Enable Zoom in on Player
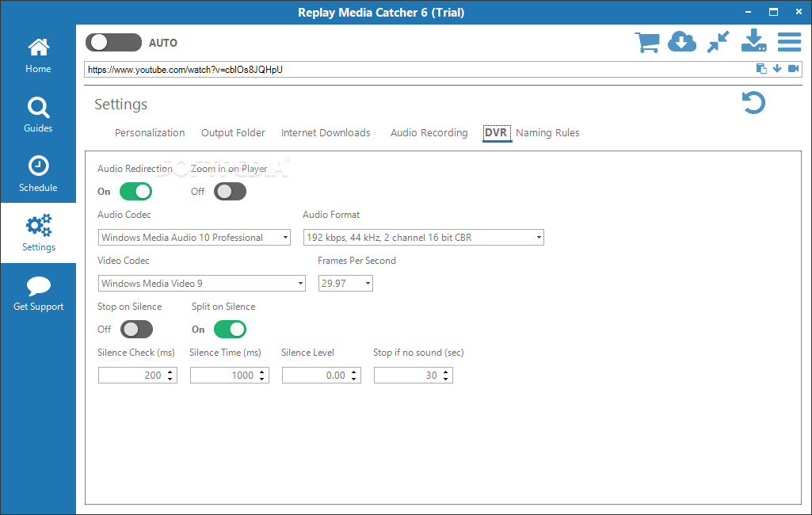The width and height of the screenshot is (812, 515). pos(230,192)
